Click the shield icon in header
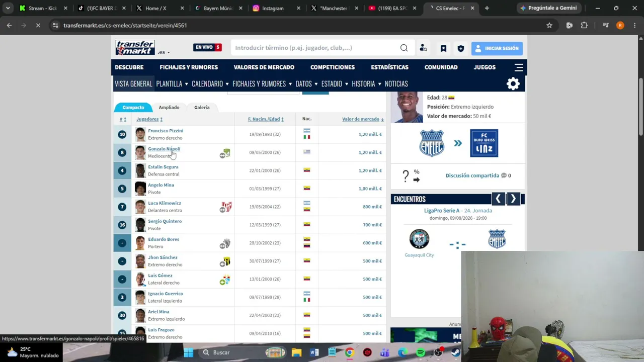Viewport: 644px width, 362px height. (460, 48)
